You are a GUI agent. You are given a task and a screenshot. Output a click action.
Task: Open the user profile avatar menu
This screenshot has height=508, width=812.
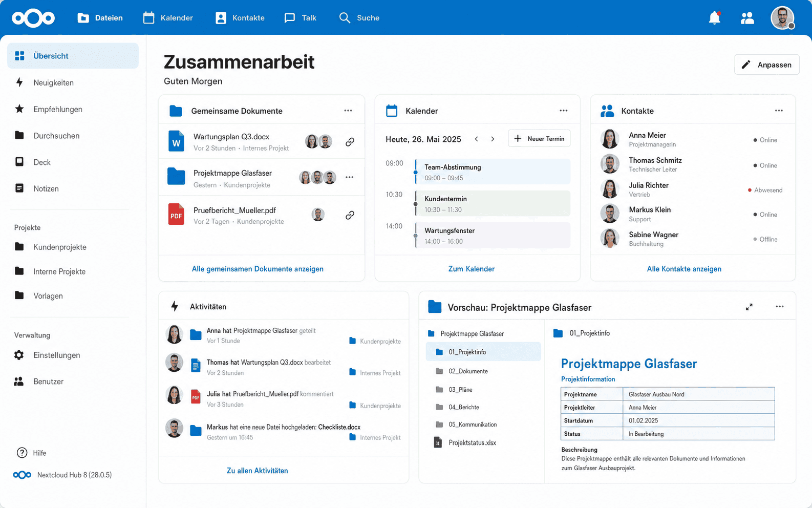[783, 18]
